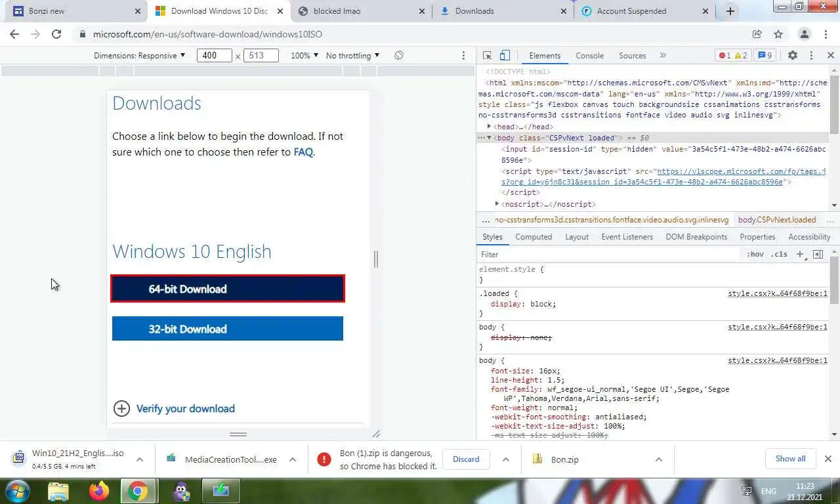The image size is (840, 504).
Task: Click the viewport width field showing 400
Action: (x=215, y=56)
